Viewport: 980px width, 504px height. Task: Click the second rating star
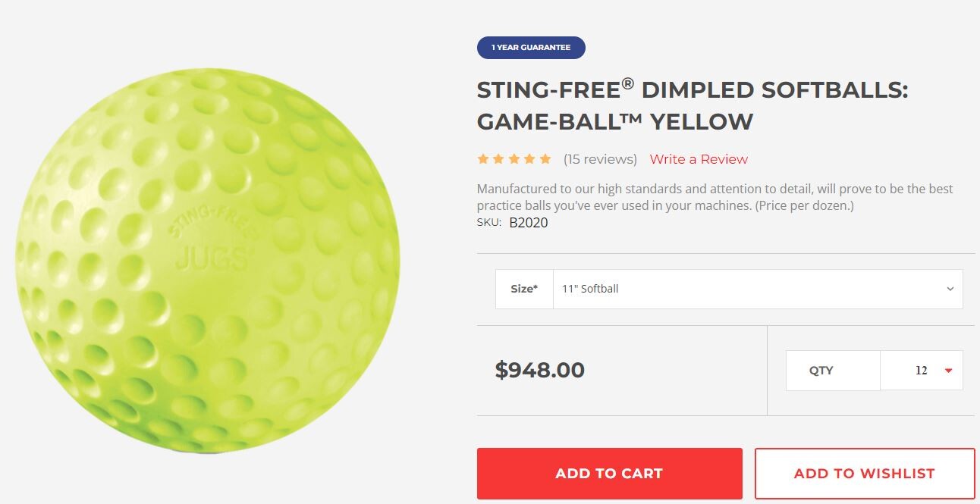point(498,158)
